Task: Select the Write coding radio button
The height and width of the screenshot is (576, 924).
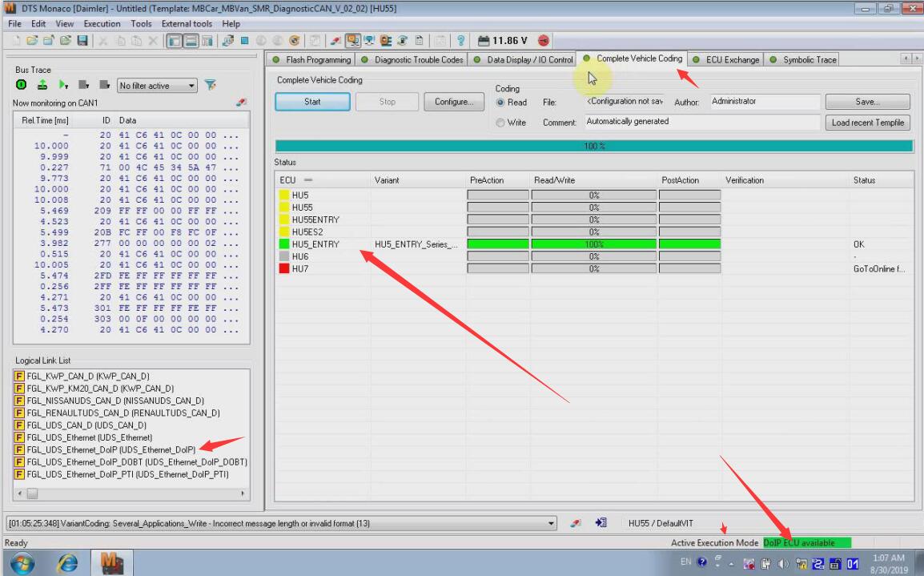Action: pos(501,123)
